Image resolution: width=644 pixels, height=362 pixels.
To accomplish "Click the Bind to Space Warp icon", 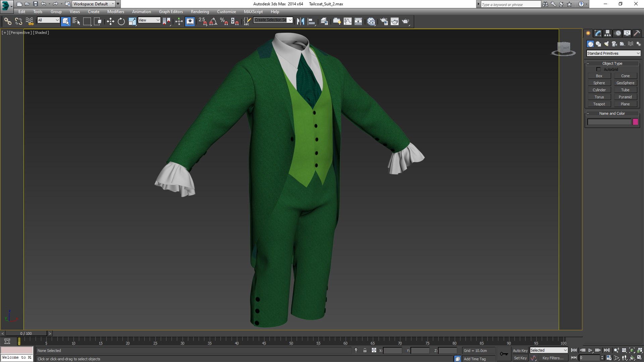I will point(30,21).
